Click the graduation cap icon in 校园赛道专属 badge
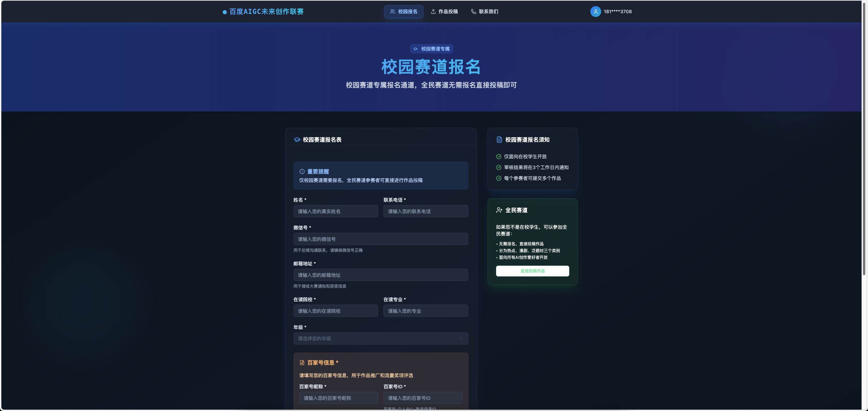The image size is (868, 411). pyautogui.click(x=416, y=49)
